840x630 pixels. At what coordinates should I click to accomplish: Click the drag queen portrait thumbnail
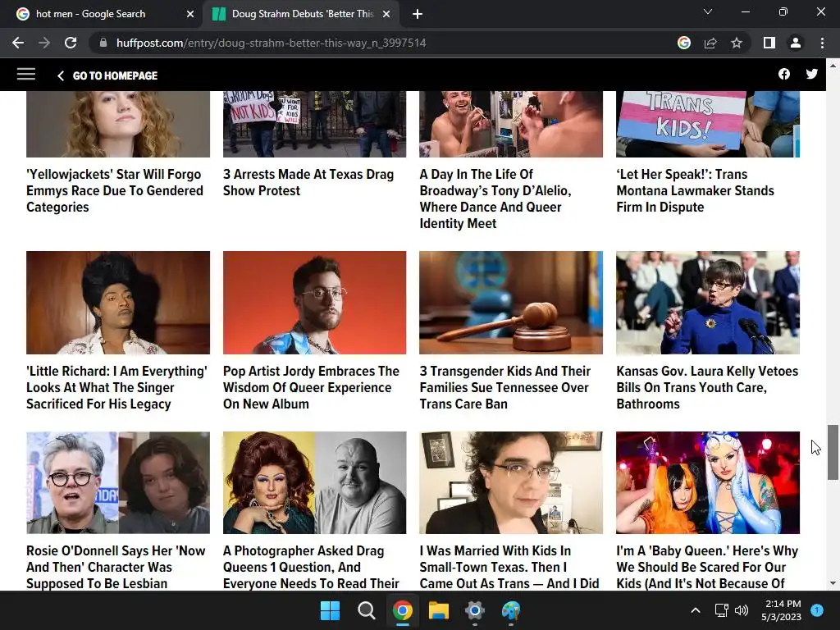[314, 482]
